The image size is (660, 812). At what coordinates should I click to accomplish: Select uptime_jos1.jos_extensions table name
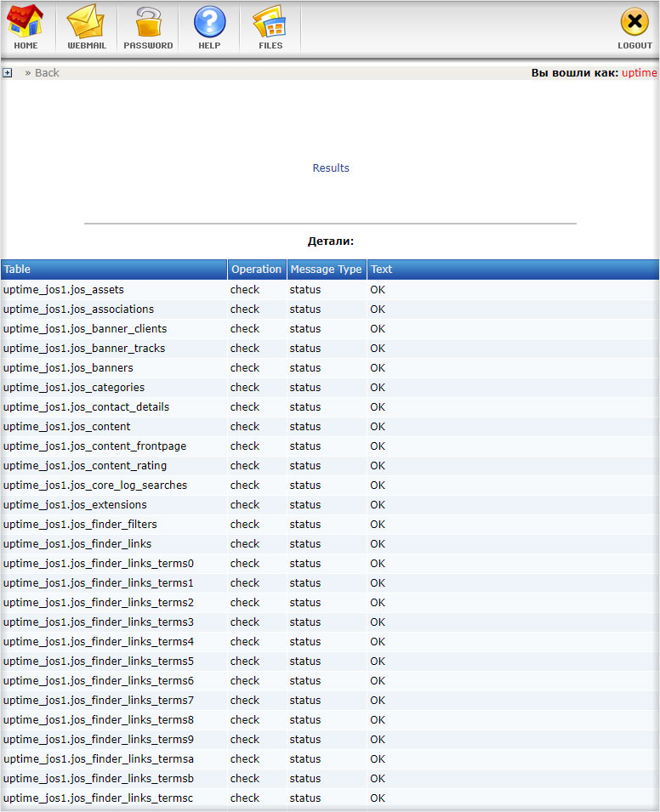[75, 505]
